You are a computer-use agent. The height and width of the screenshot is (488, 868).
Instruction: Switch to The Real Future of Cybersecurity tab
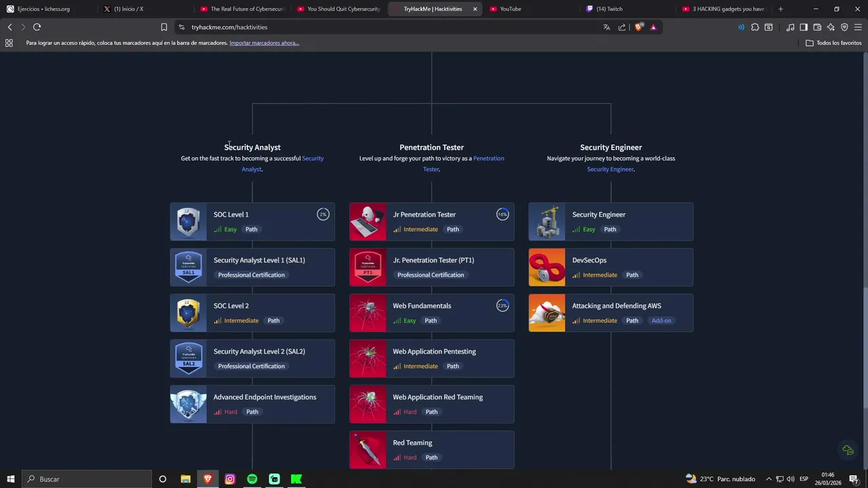point(243,9)
